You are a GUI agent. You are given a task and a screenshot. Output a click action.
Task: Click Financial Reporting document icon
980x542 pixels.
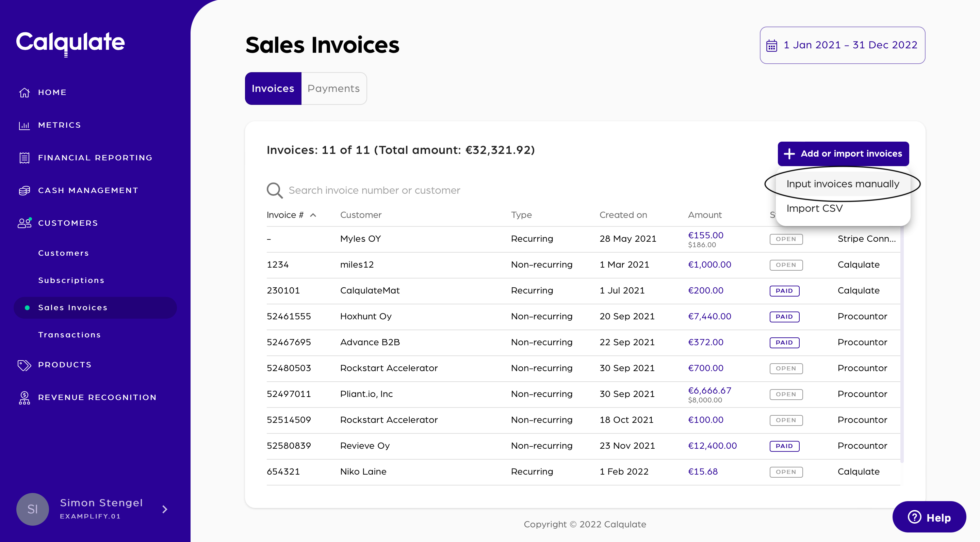click(x=24, y=158)
